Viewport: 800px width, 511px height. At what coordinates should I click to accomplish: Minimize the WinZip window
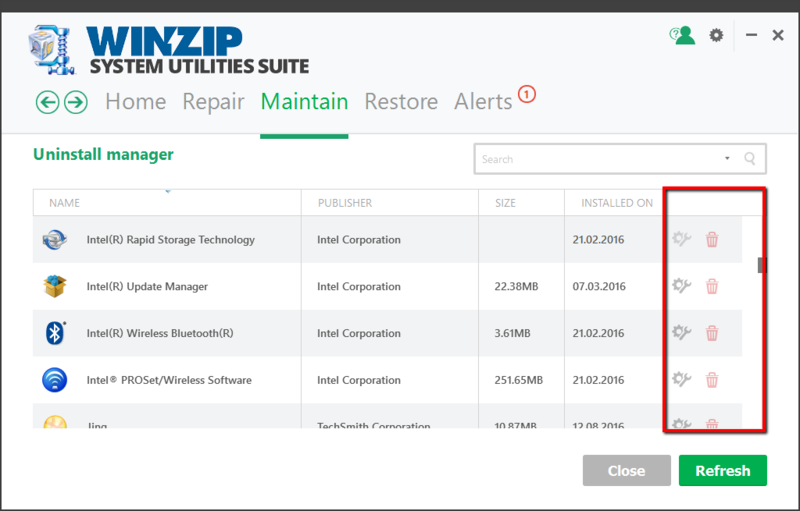(x=751, y=35)
